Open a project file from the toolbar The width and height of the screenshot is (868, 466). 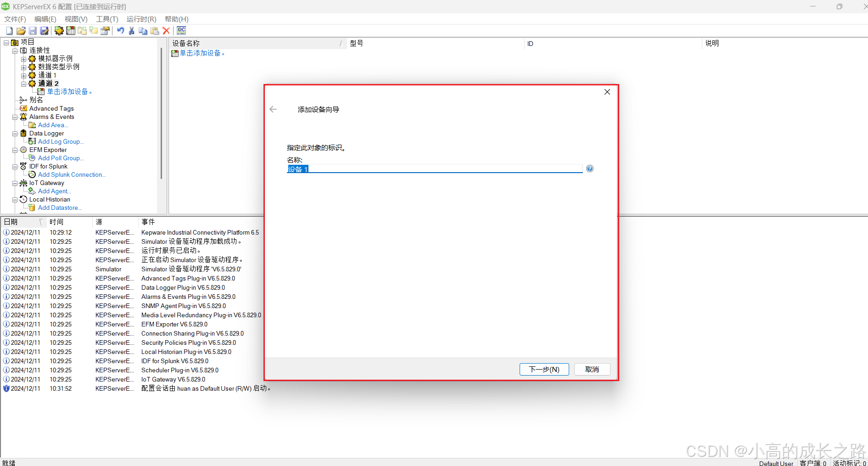coord(21,31)
